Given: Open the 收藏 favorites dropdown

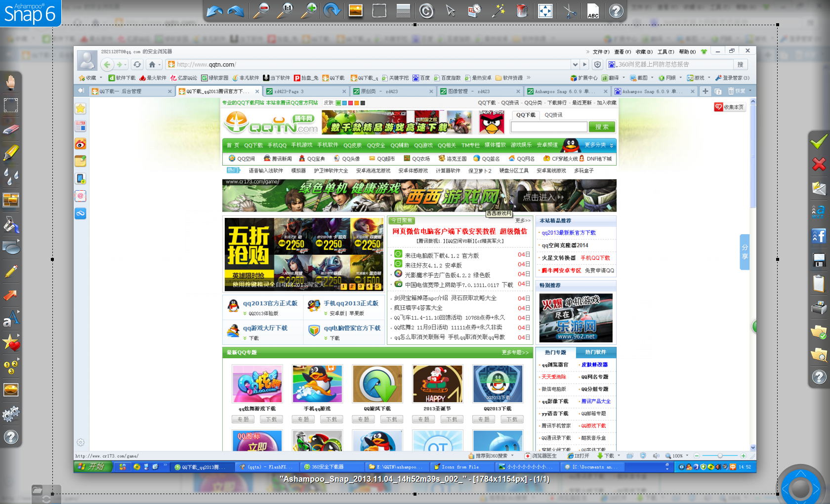Looking at the screenshot, I should [x=101, y=78].
